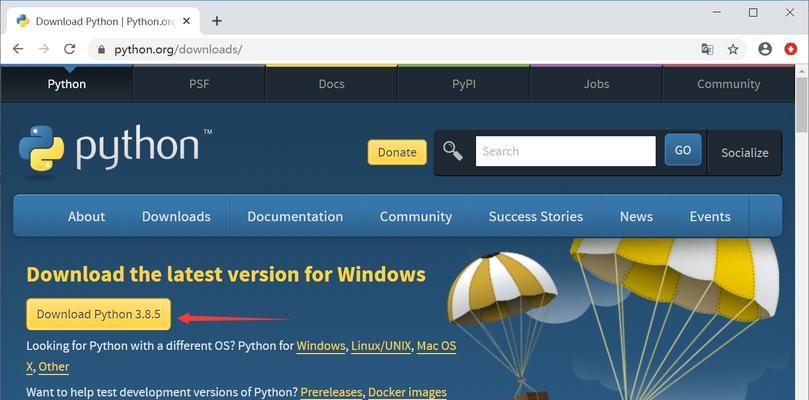Click the padlock site info icon
Image resolution: width=809 pixels, height=400 pixels.
click(102, 50)
